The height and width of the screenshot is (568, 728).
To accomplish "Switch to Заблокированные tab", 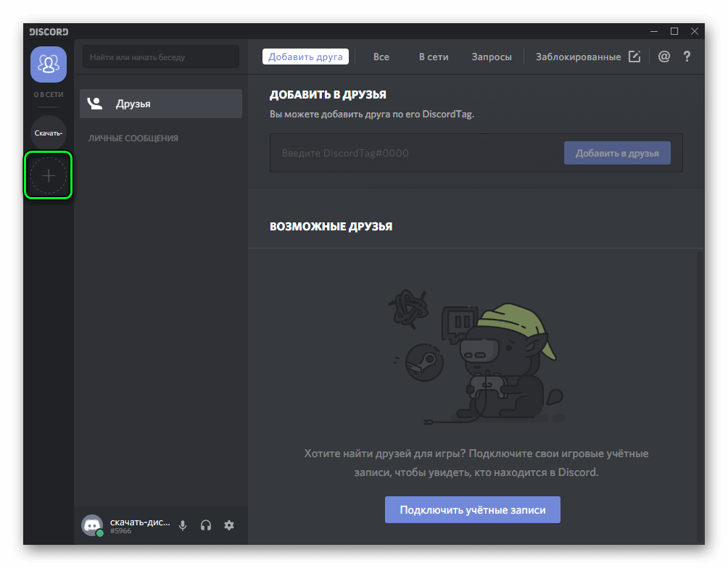I will 578,57.
